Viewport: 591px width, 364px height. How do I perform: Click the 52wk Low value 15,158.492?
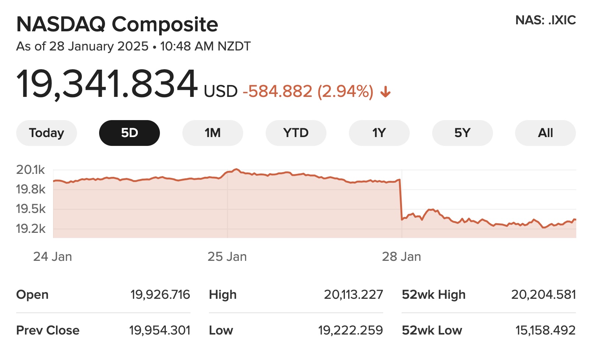coord(545,330)
